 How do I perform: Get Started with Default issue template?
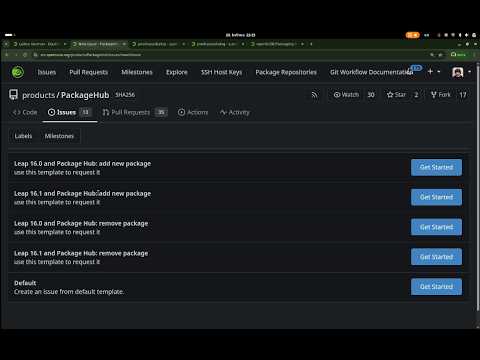[436, 287]
